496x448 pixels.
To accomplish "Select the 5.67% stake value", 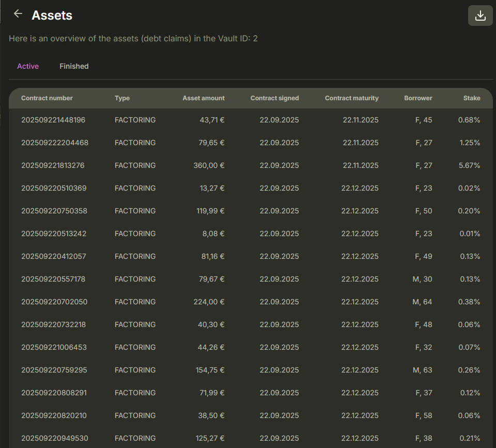I will pyautogui.click(x=469, y=165).
